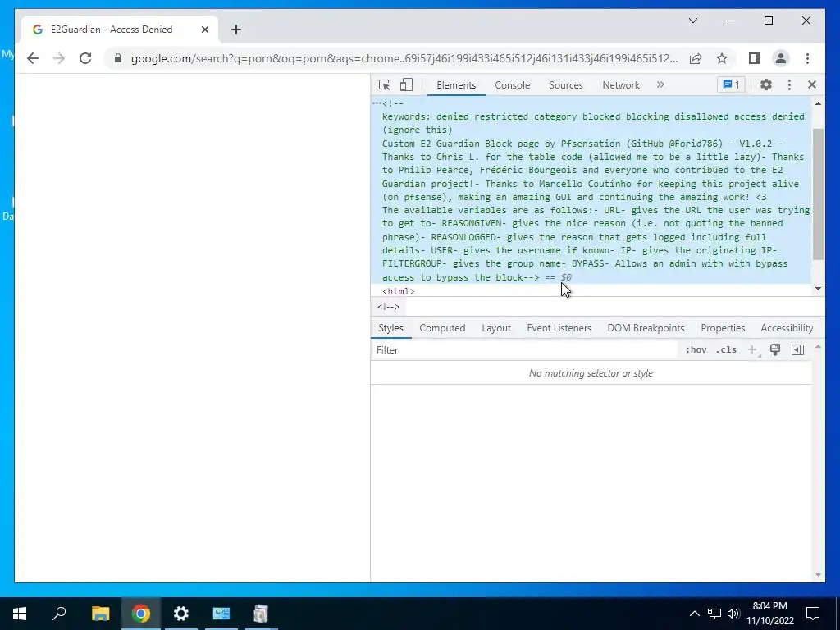
Task: Open the Chrome three-dot menu
Action: 807,58
